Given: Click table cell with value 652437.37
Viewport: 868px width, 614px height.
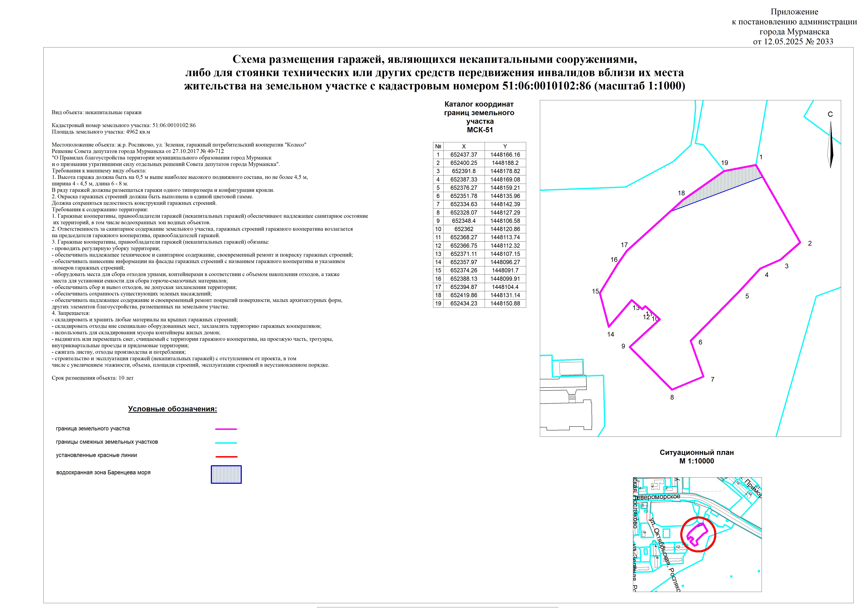Looking at the screenshot, I should [463, 155].
